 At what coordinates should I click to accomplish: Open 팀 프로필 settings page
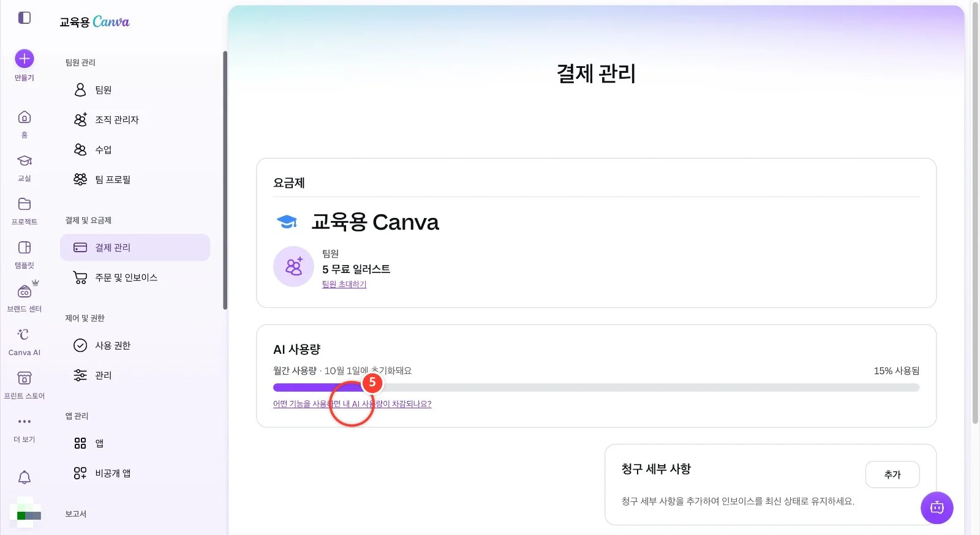135,180
